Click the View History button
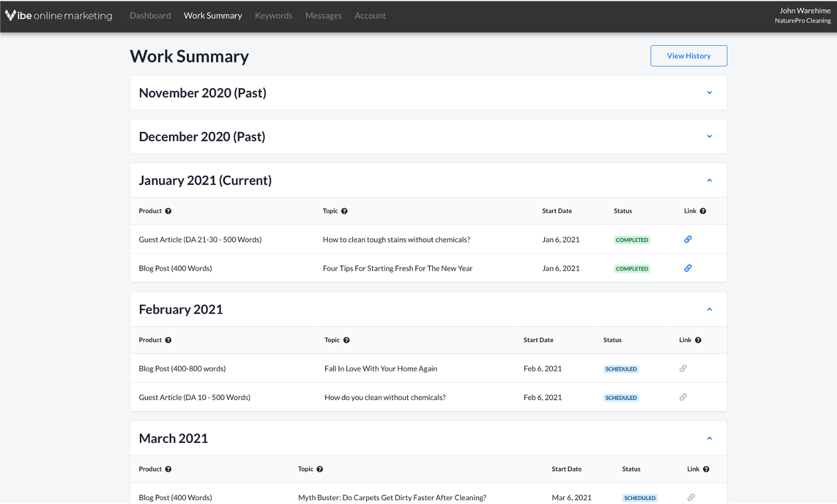Viewport: 837px width, 504px height. (688, 56)
